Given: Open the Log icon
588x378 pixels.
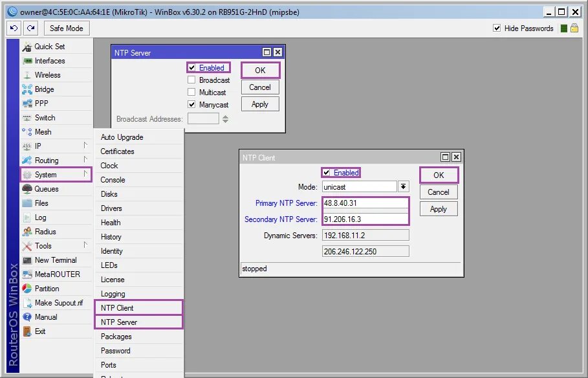Looking at the screenshot, I should click(x=27, y=217).
